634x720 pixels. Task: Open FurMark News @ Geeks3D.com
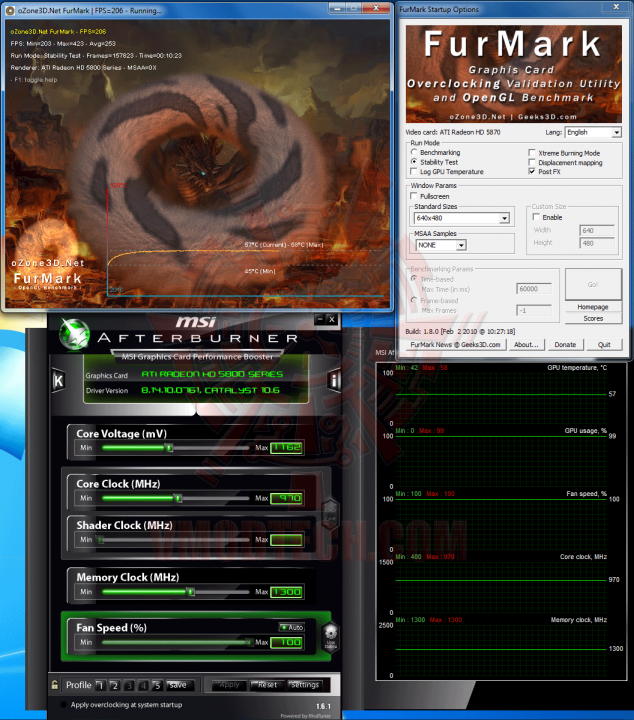[x=455, y=345]
